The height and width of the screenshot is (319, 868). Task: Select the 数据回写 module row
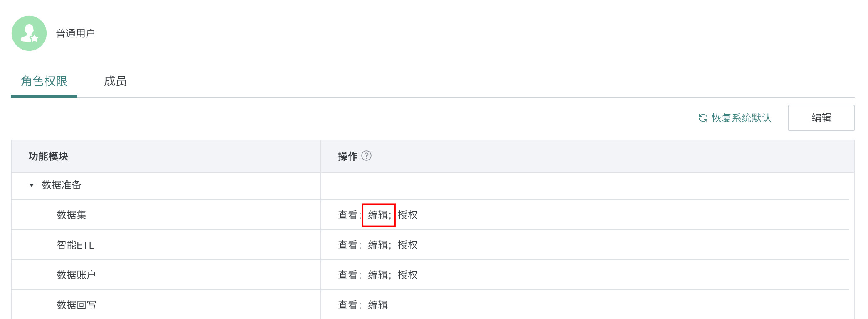point(76,305)
